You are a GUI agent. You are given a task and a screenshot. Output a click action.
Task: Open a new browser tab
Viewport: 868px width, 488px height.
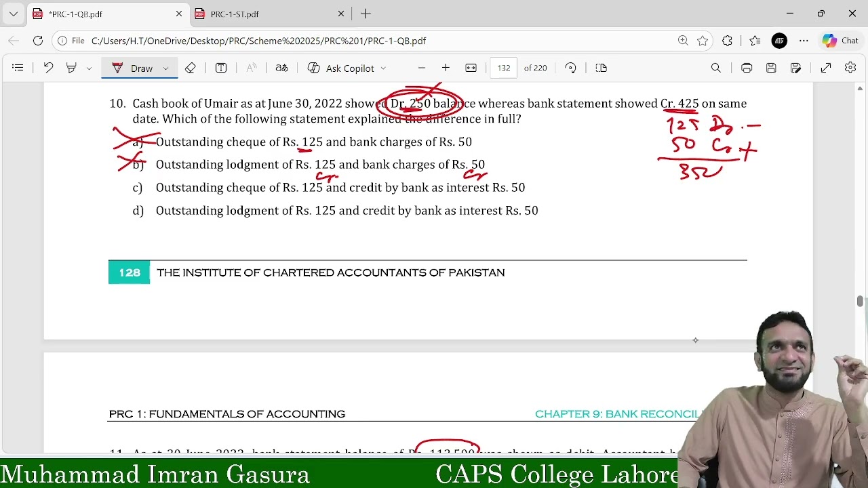(x=366, y=14)
